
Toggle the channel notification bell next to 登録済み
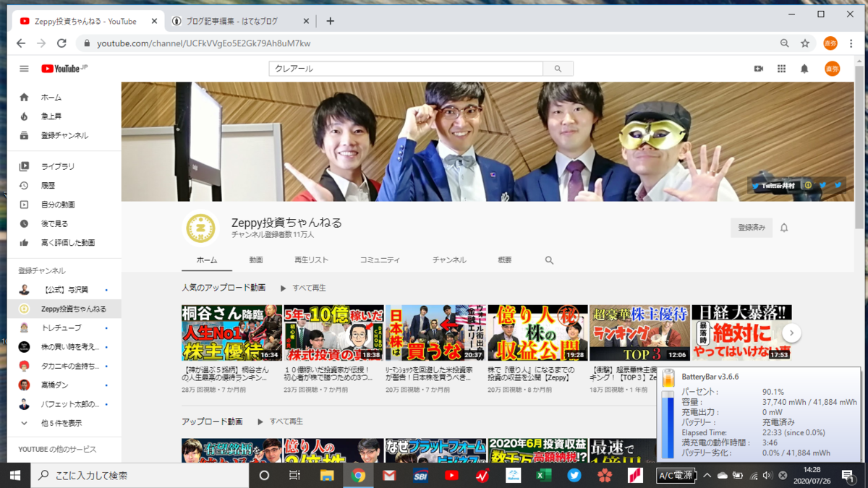(x=784, y=228)
